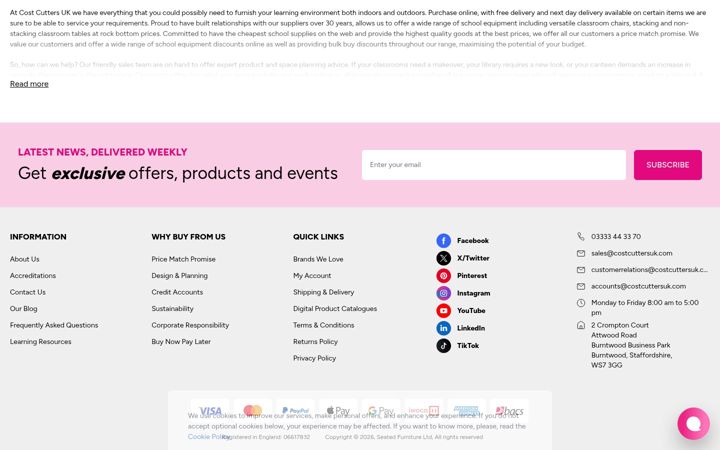Click the envelope icon beside sales@costcuttersuk.com

pos(581,253)
